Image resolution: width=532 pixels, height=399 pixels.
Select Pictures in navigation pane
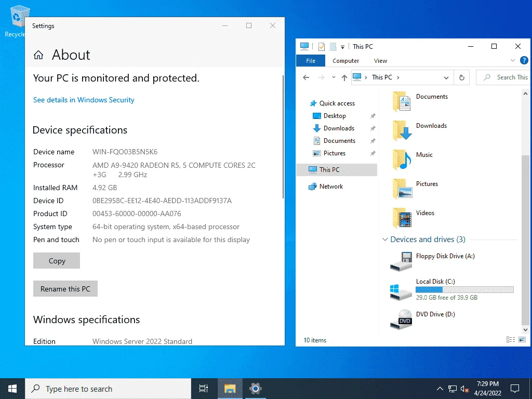click(335, 153)
